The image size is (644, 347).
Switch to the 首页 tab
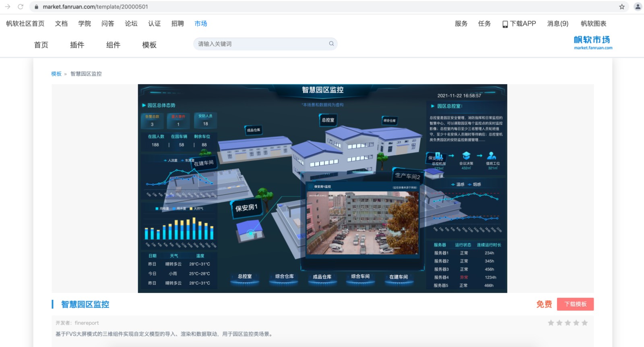pos(41,45)
